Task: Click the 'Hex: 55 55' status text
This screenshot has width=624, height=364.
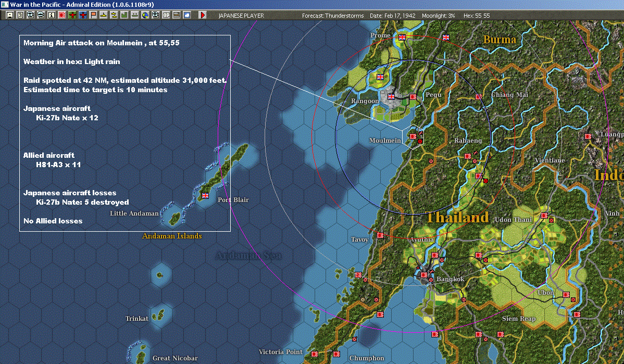Action: point(477,16)
